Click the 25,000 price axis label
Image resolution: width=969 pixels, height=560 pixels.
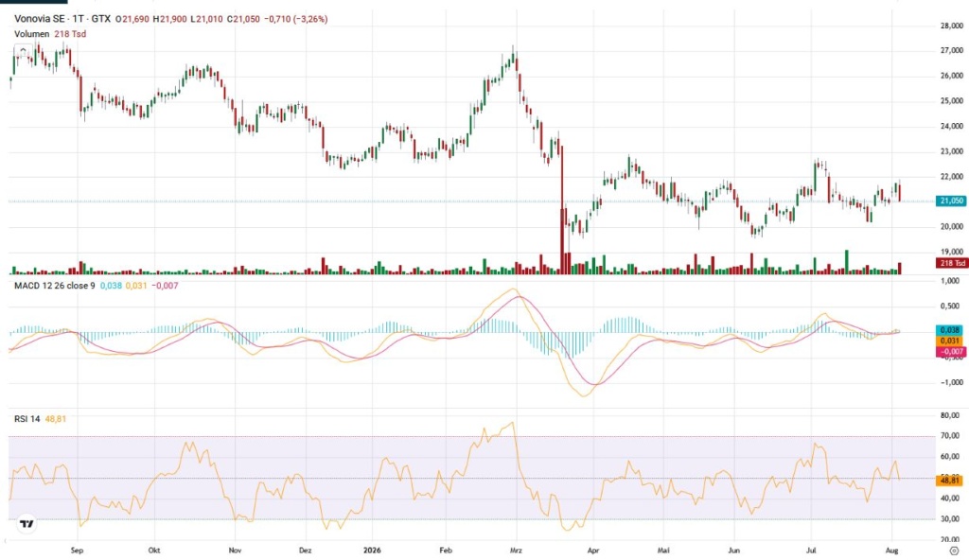952,101
